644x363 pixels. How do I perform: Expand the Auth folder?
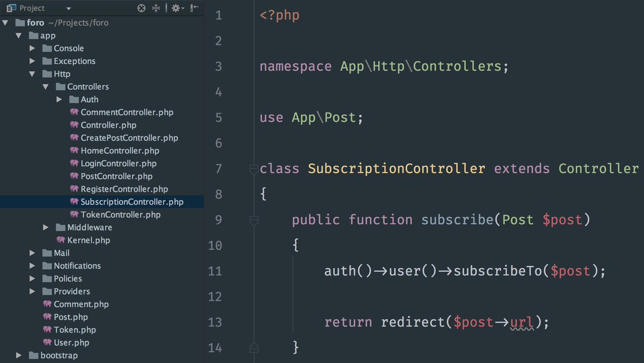tap(59, 100)
